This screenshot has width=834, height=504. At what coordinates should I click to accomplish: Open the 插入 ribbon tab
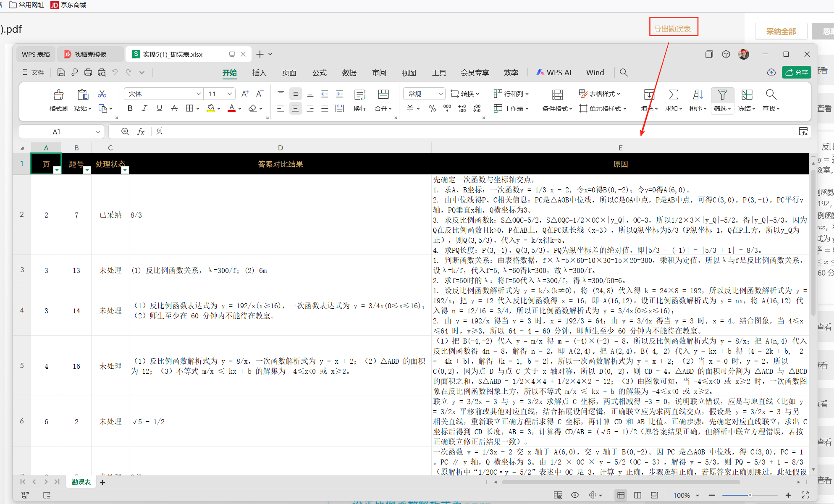pos(259,73)
